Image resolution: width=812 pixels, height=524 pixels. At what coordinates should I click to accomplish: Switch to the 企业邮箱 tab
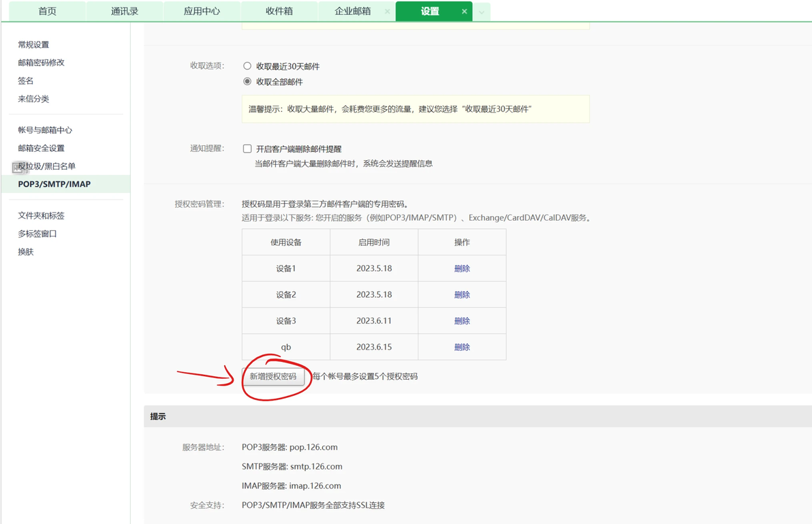tap(352, 11)
